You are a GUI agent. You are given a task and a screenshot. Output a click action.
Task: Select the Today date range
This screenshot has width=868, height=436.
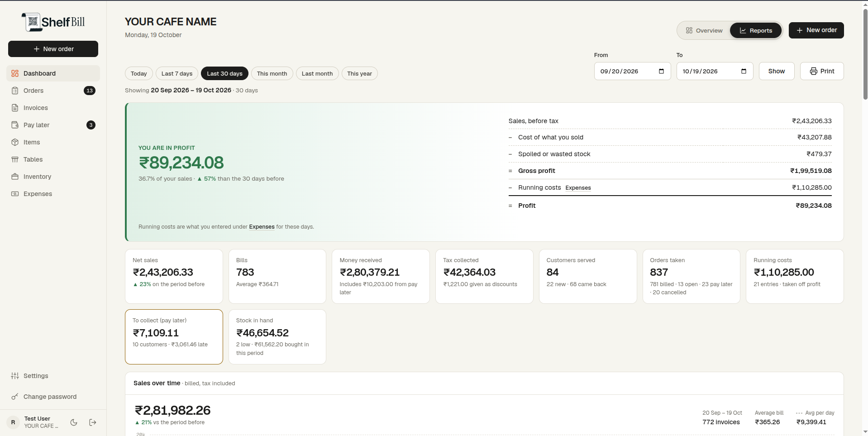point(139,73)
